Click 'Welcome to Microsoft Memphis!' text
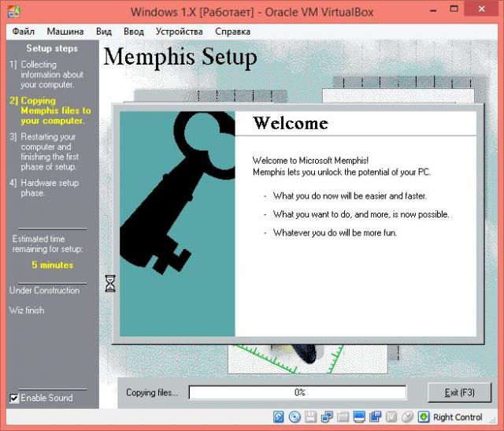The image size is (504, 431). click(310, 160)
